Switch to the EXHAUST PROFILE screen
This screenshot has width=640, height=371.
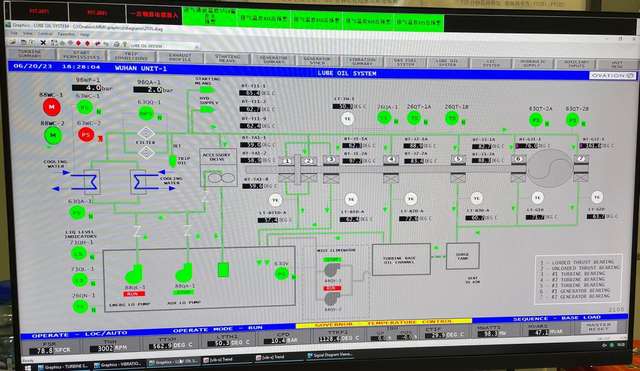click(x=180, y=57)
